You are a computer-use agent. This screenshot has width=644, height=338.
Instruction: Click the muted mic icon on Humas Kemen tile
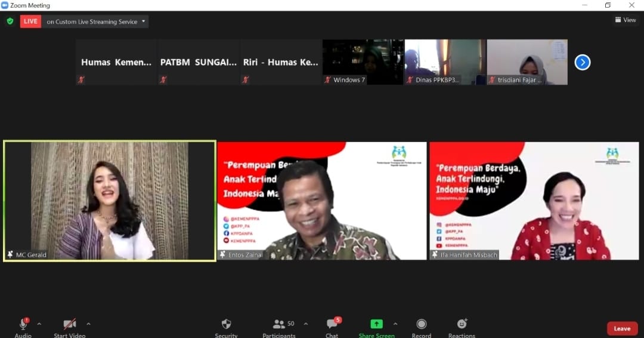81,80
